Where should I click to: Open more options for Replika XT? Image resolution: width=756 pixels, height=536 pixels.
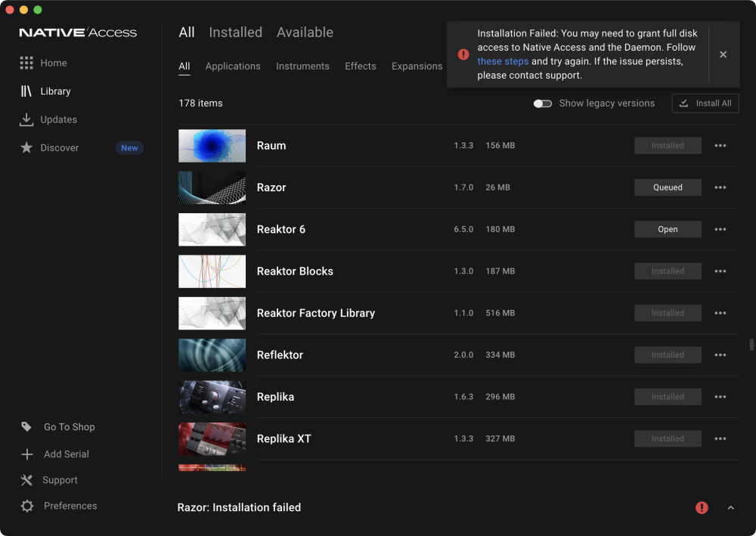720,439
